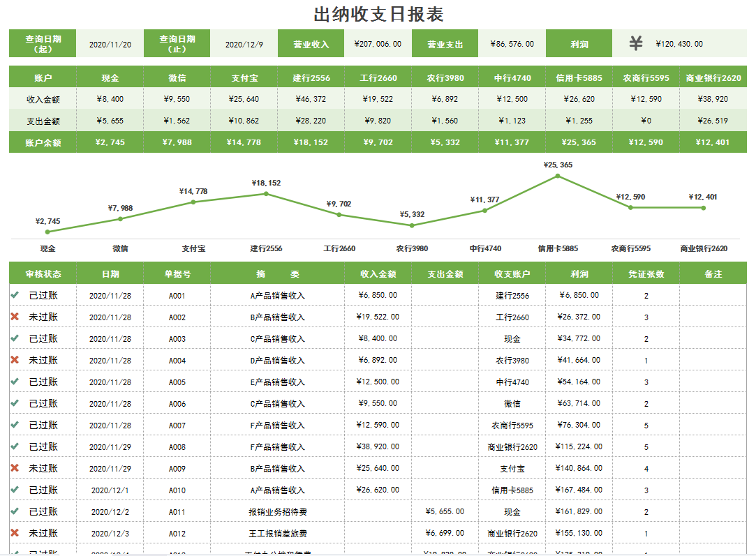Select account cell 农行3980 in row A004
This screenshot has width=756, height=556.
point(512,360)
